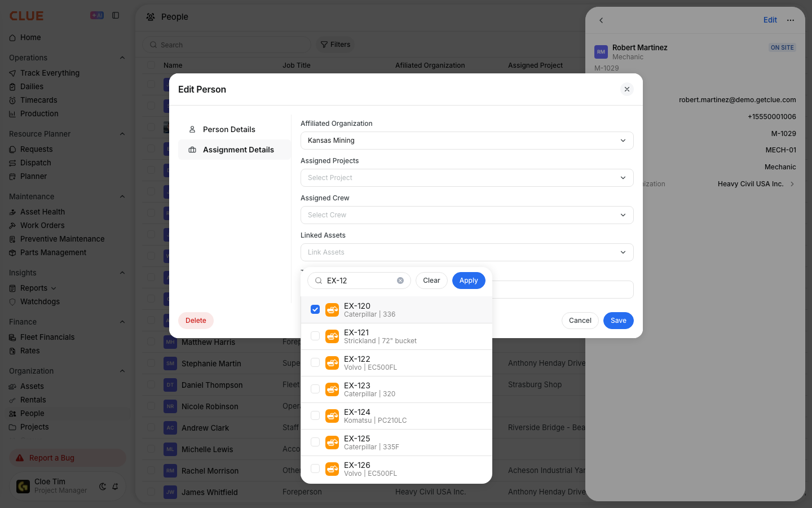Expand the Reports submenu
The image size is (812, 508).
coord(54,288)
